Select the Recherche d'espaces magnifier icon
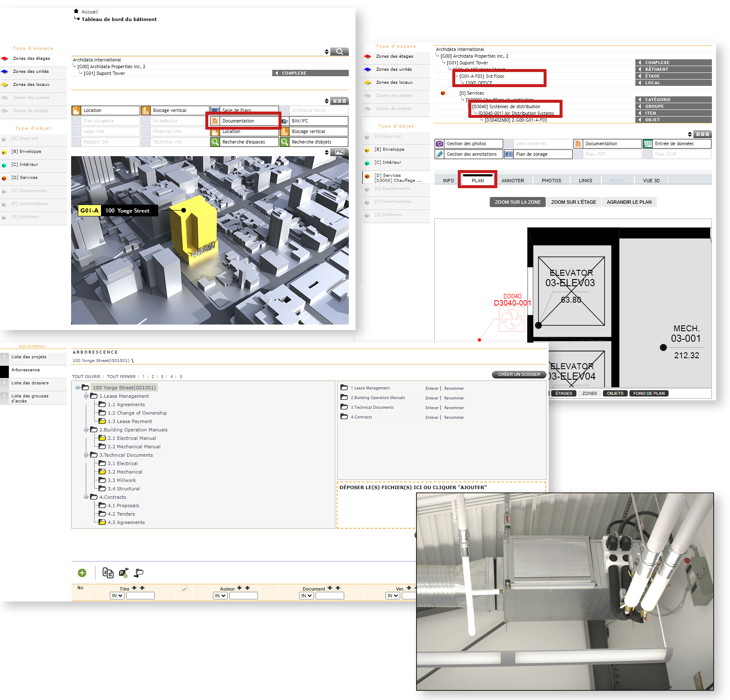This screenshot has height=700, width=730. coord(215,142)
